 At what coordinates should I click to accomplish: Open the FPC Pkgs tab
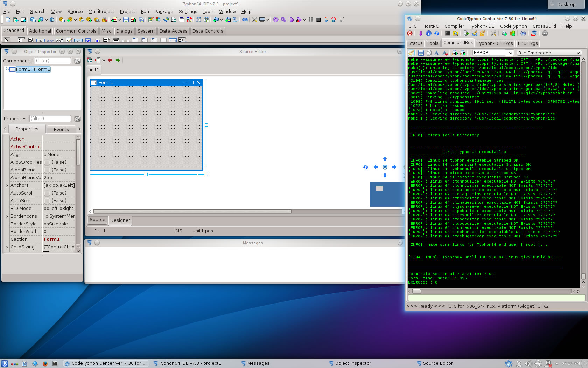528,43
